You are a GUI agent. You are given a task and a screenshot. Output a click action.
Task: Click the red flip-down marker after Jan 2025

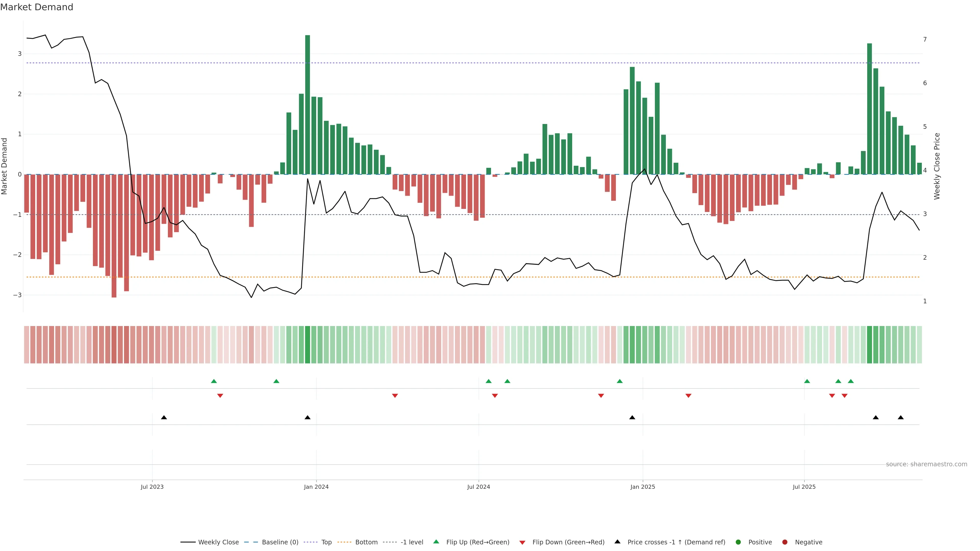[688, 396]
